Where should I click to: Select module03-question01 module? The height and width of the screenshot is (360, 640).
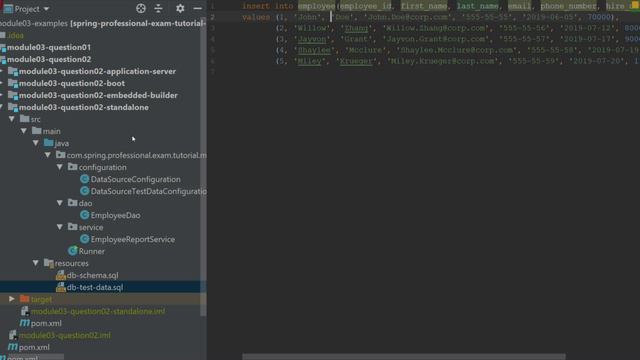tap(49, 47)
